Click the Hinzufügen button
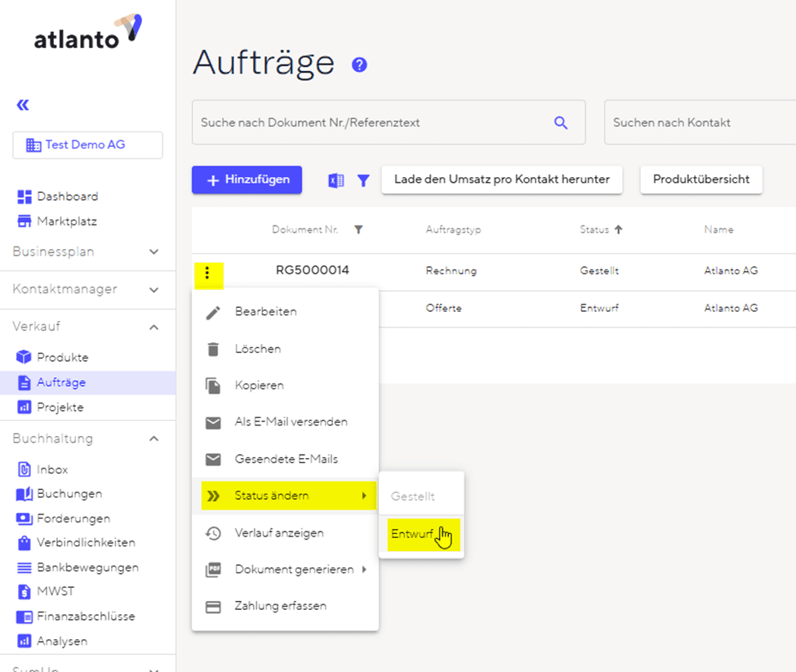 point(247,180)
